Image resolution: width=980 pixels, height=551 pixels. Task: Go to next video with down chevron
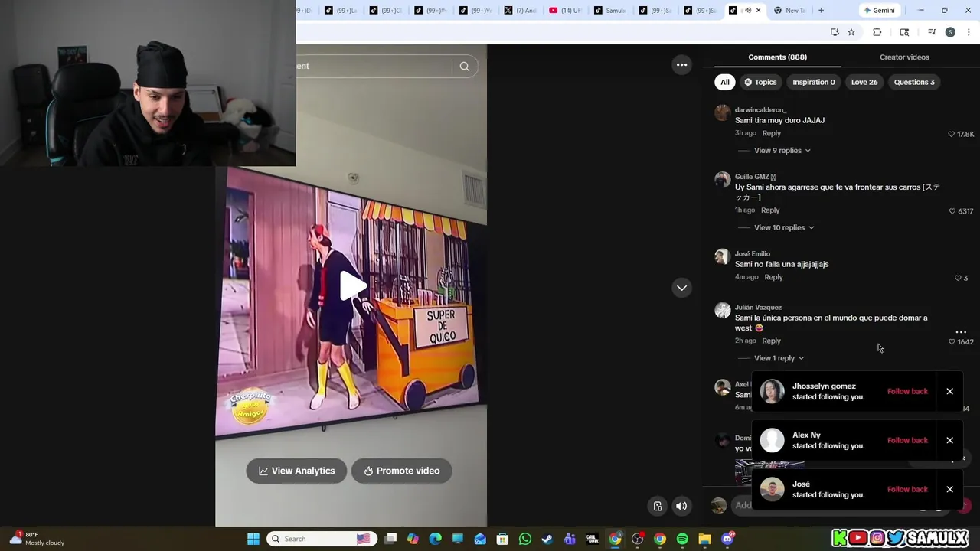point(681,288)
